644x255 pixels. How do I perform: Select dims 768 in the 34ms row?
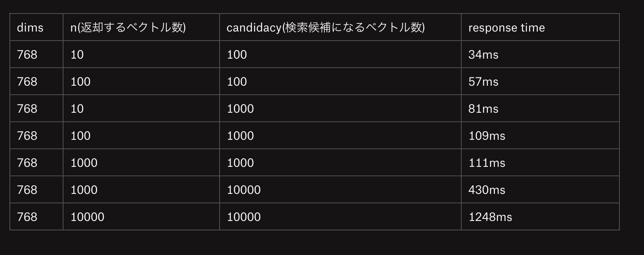[27, 55]
